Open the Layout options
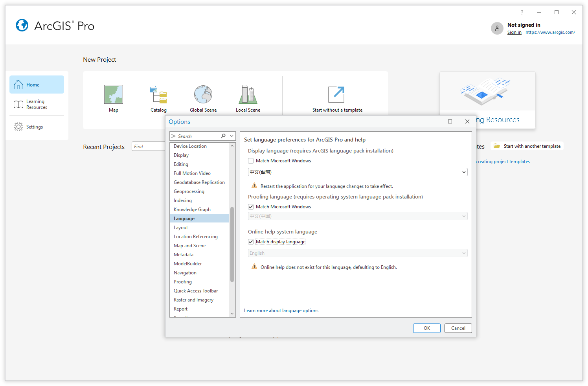Viewport: 588px width, 386px height. click(x=199, y=228)
